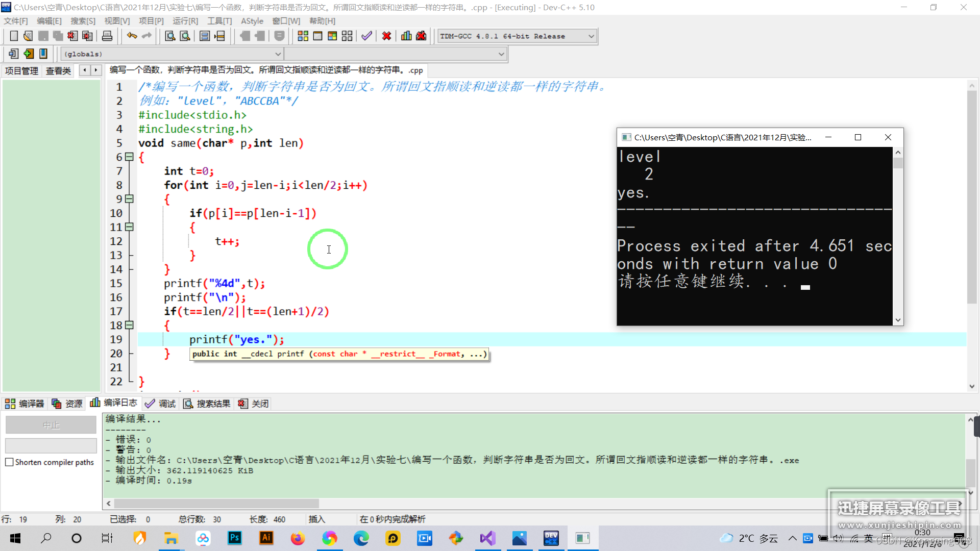Viewport: 980px width, 551px height.
Task: Click the profile analysis bar chart icon
Action: pyautogui.click(x=406, y=36)
